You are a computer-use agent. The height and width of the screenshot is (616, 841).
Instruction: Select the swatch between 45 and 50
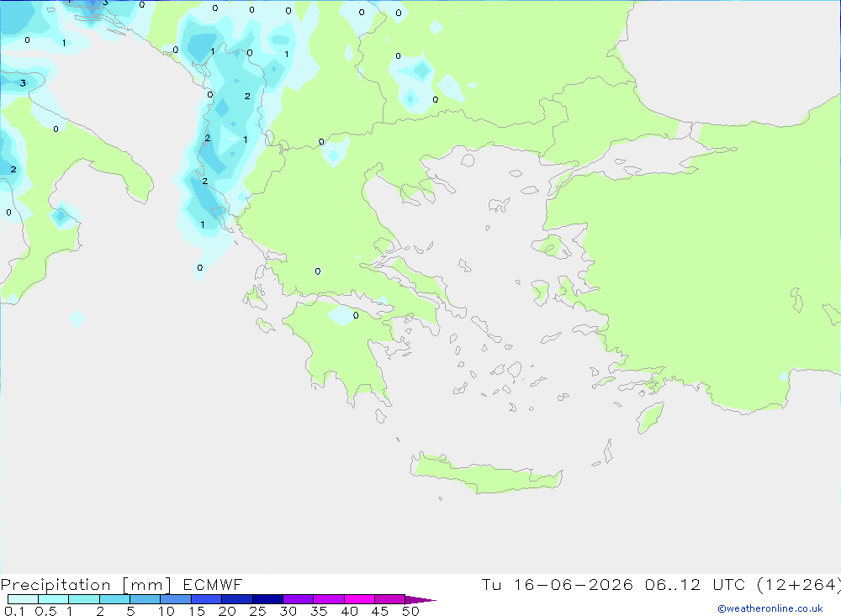point(389,599)
